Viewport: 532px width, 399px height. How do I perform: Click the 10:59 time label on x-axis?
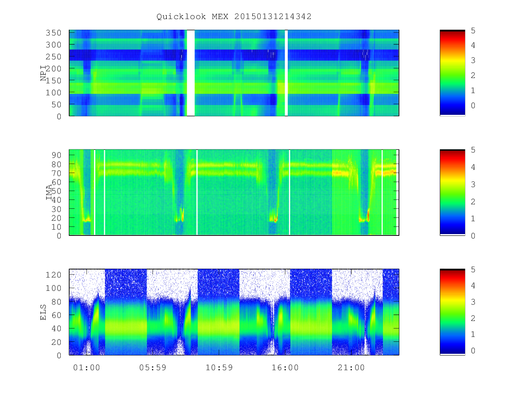click(x=219, y=368)
